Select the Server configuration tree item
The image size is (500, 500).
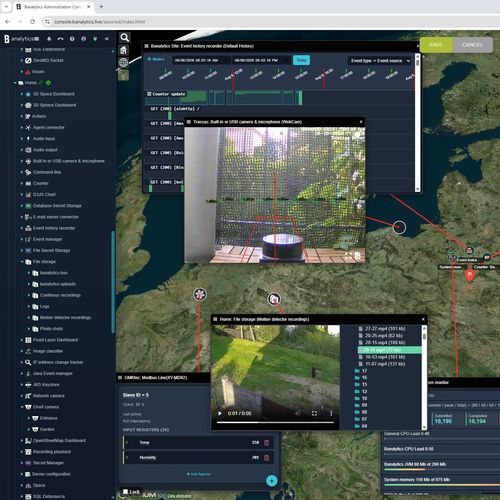coord(51,474)
